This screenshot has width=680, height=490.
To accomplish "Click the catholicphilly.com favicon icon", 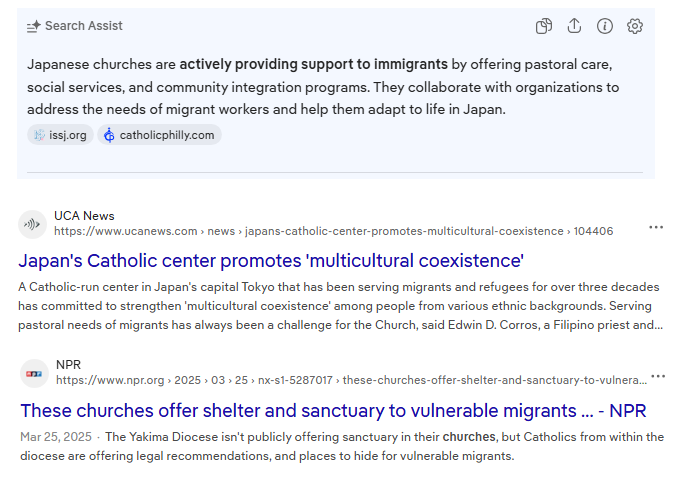I will click(109, 135).
